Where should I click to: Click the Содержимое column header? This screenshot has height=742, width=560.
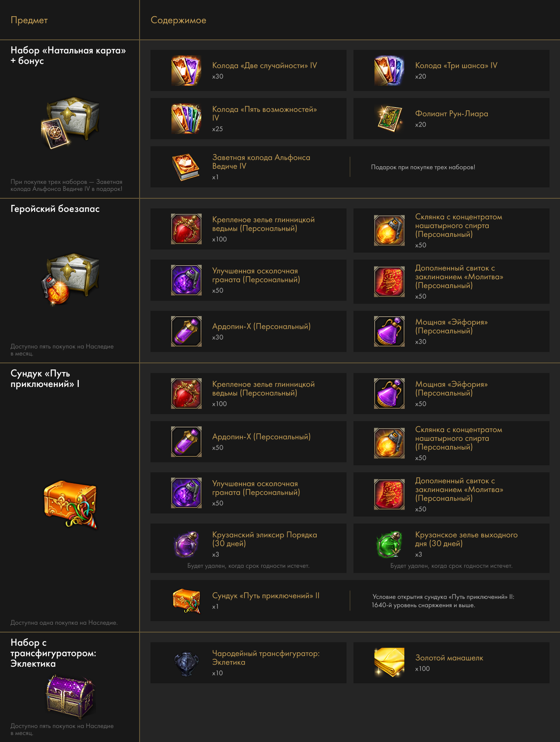click(178, 20)
